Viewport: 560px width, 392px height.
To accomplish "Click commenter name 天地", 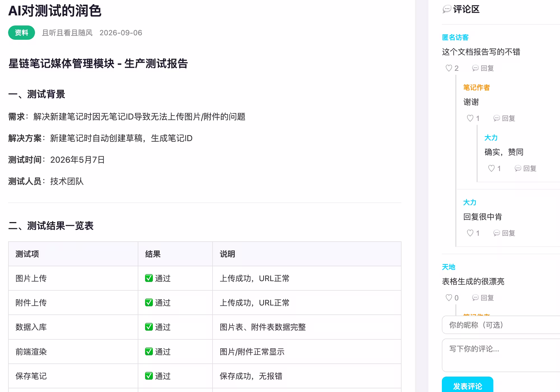I will coord(449,267).
